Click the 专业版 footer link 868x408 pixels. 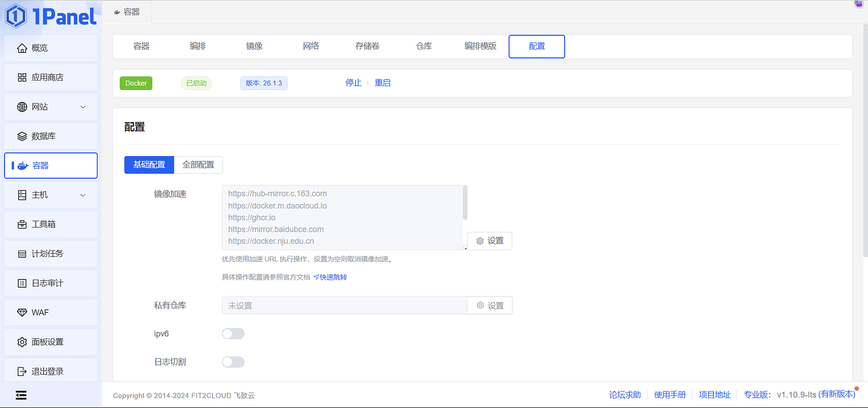757,395
